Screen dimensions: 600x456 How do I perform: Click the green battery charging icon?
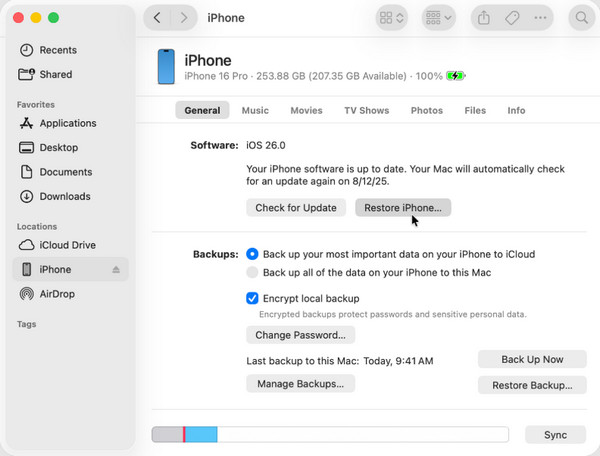[x=455, y=76]
